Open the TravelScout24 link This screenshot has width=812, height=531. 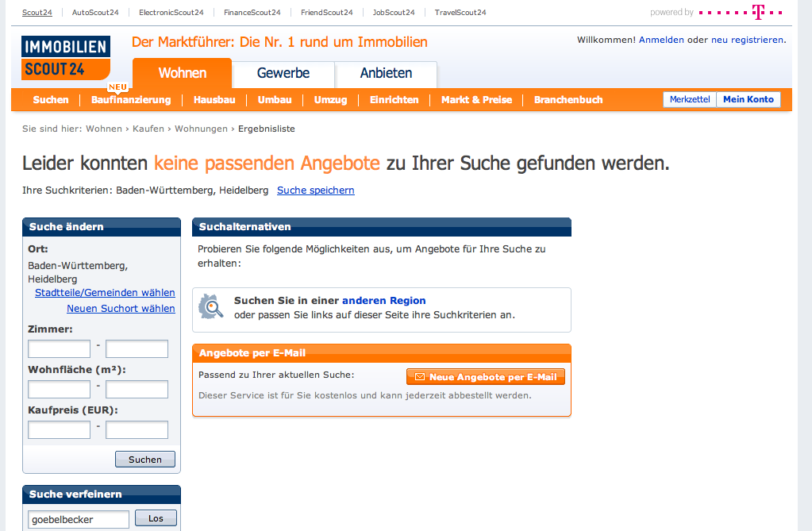coord(460,13)
